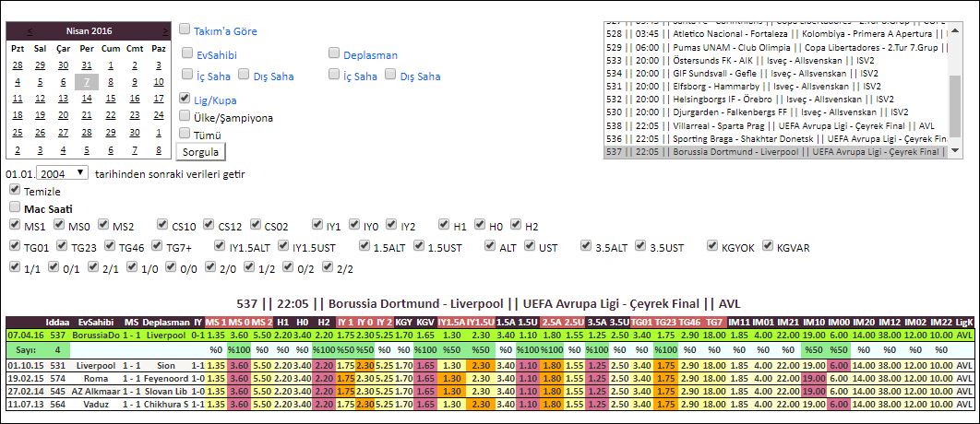This screenshot has width=980, height=424.
Task: Uncheck the Lig/Kupa checkbox
Action: (x=185, y=98)
